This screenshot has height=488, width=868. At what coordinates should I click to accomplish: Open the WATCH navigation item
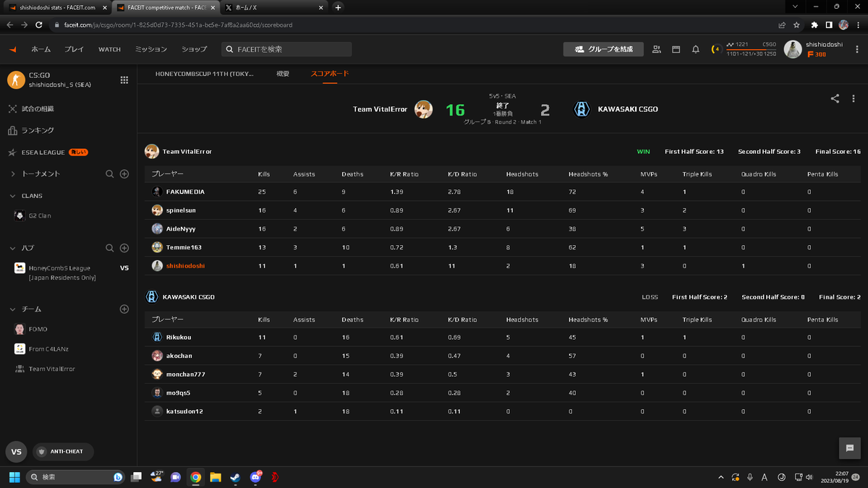pos(109,49)
